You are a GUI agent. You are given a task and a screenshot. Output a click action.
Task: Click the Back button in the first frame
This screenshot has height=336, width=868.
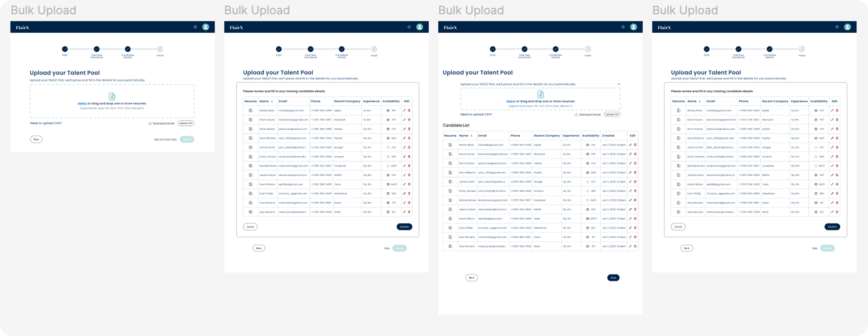[x=36, y=139]
